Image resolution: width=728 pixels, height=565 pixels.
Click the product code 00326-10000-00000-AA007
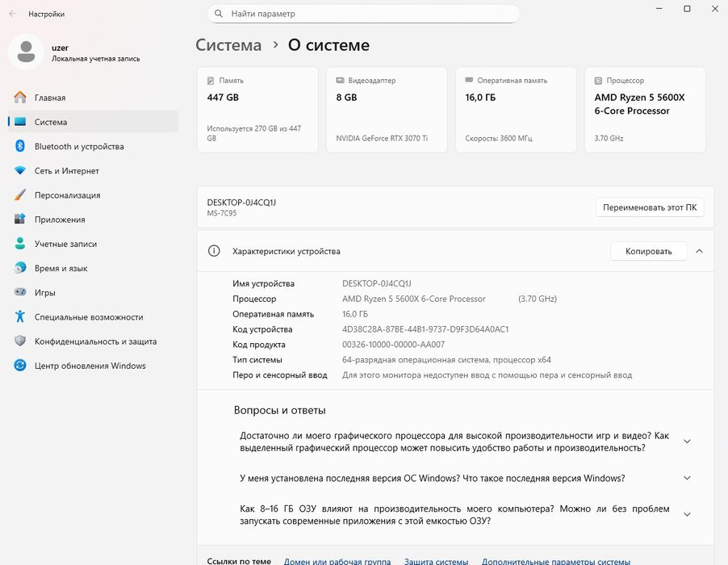(x=393, y=345)
